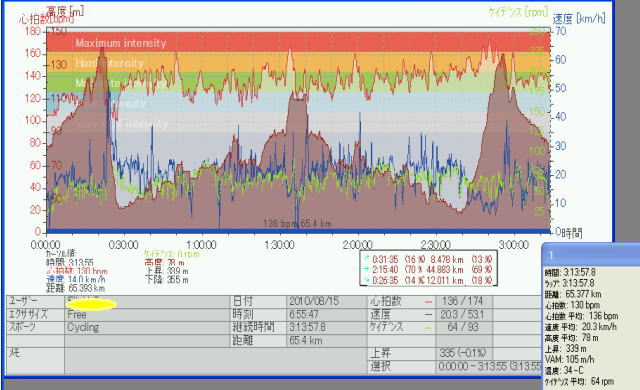Click the cursor 下降 reading 355 m

(x=167, y=280)
